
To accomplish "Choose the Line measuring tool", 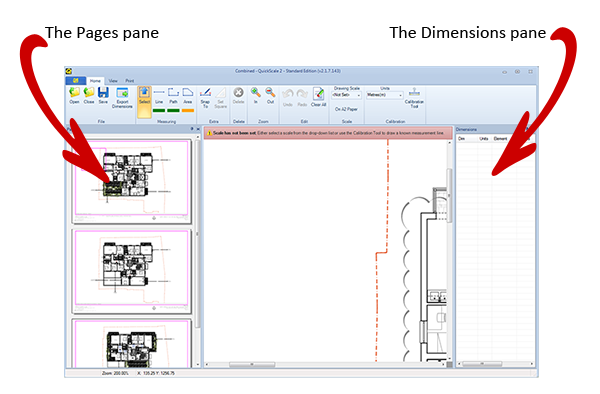I will coord(159,95).
